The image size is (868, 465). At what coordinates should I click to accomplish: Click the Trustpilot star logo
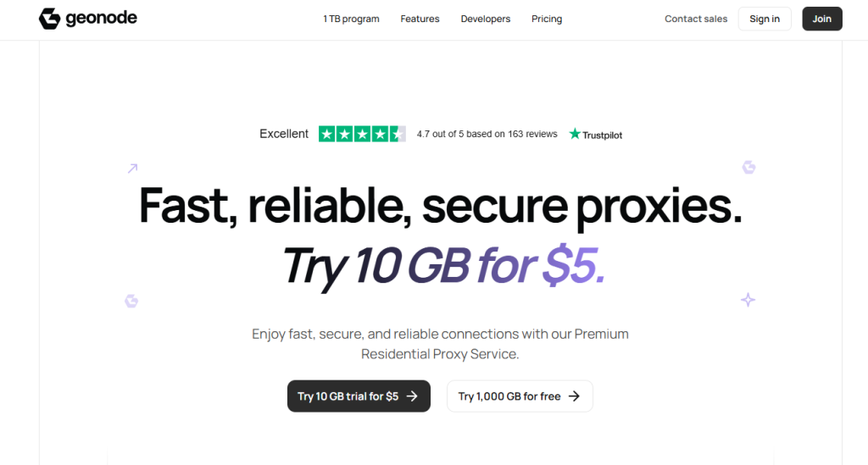coord(576,134)
